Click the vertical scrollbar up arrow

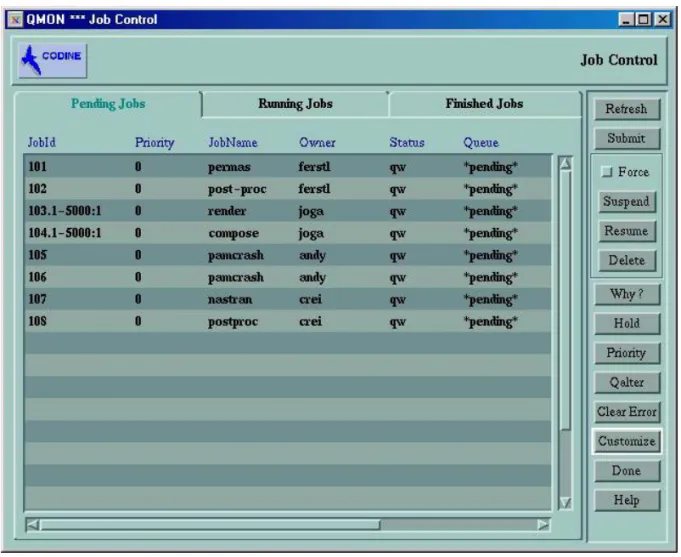(565, 164)
